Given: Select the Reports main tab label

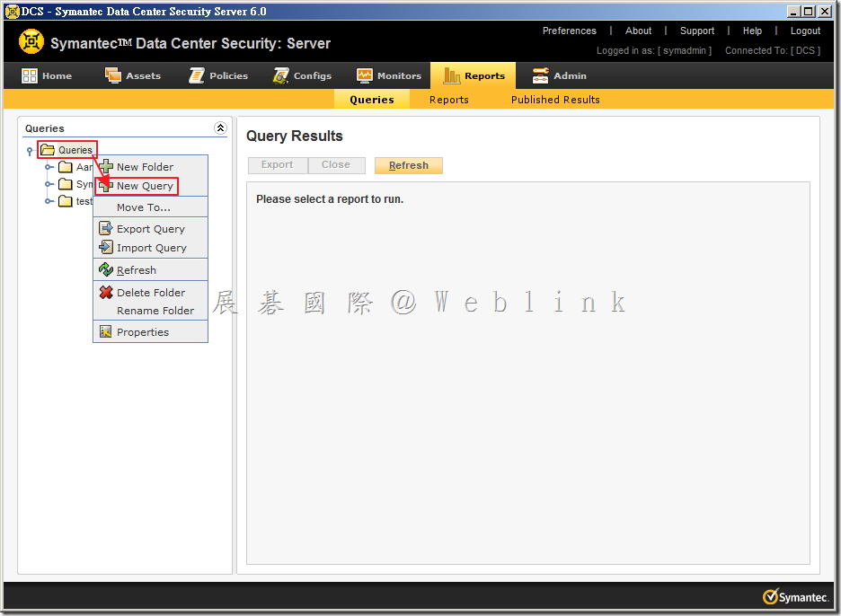Looking at the screenshot, I should pos(484,75).
